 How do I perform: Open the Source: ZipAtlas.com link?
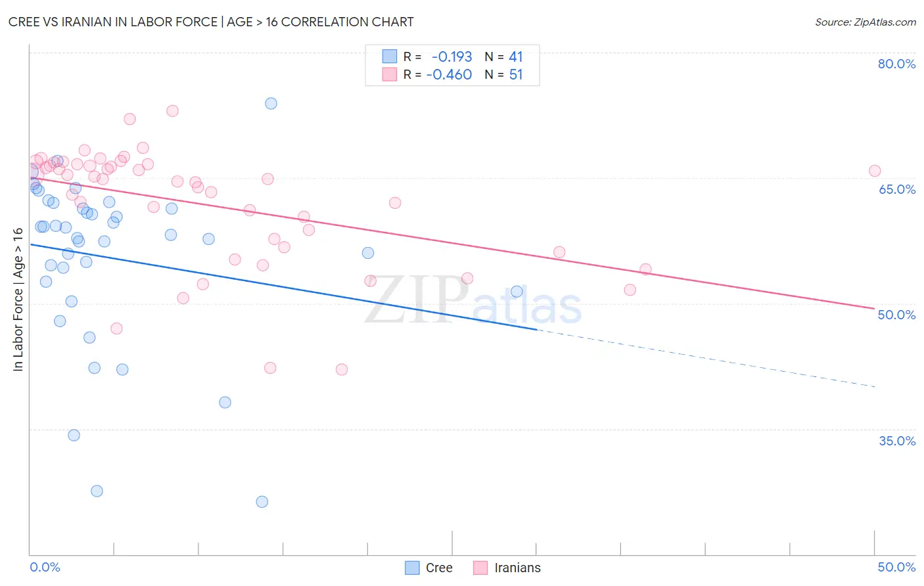(866, 22)
